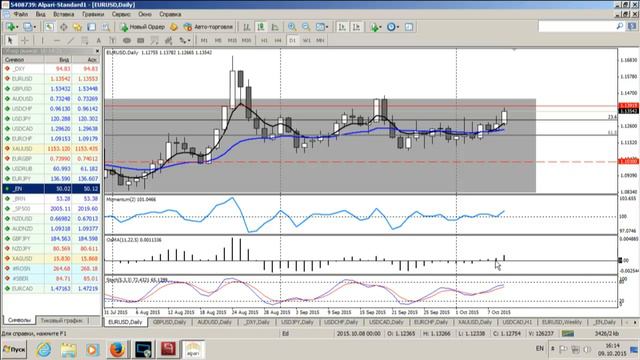Select the text label tool
Image resolution: width=640 pixels, height=360 pixels.
pos(112,40)
